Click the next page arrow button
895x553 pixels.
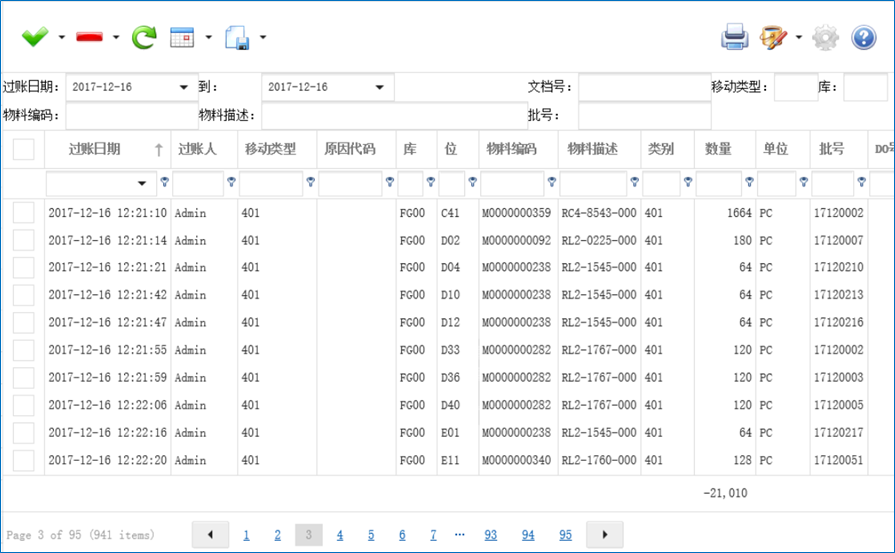pyautogui.click(x=605, y=535)
